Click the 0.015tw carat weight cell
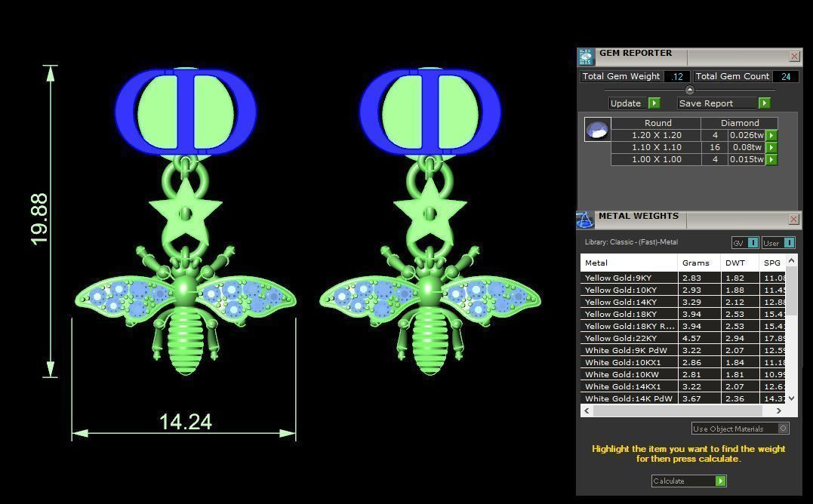This screenshot has height=504, width=813. (x=747, y=159)
